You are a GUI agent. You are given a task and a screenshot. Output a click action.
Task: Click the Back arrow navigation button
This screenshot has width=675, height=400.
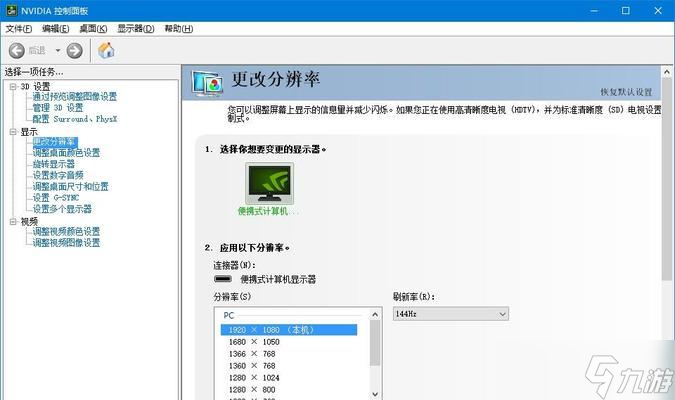[17, 50]
